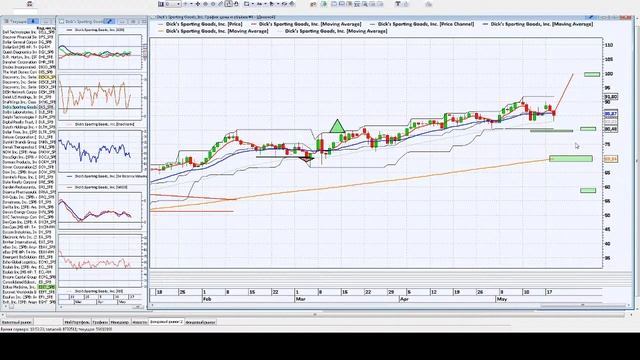Image resolution: width=640 pixels, height=360 pixels.
Task: Click the highlighted boxed toolbar tool
Action: point(229,4)
